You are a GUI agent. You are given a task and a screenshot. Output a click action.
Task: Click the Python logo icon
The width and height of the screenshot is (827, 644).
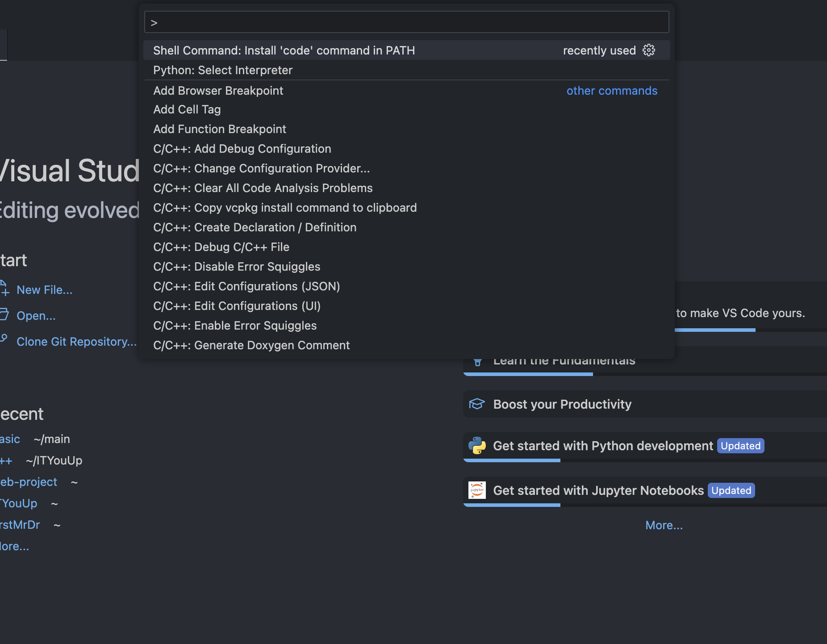(477, 445)
